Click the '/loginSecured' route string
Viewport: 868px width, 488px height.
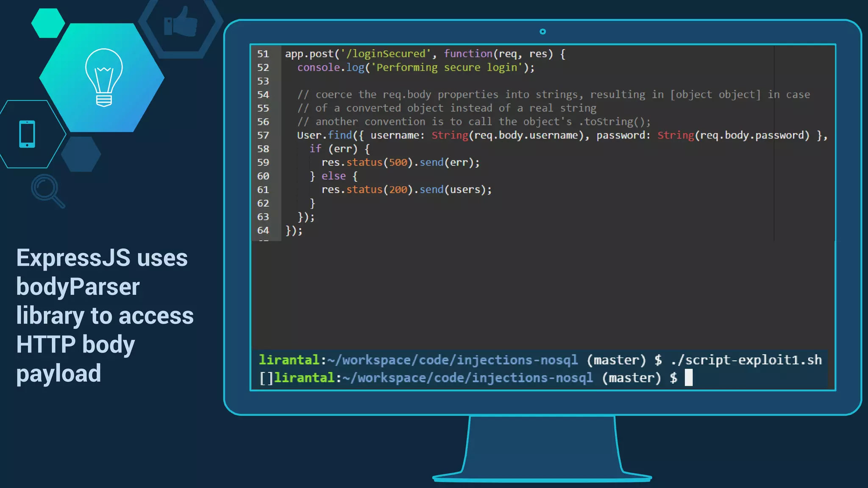point(386,54)
